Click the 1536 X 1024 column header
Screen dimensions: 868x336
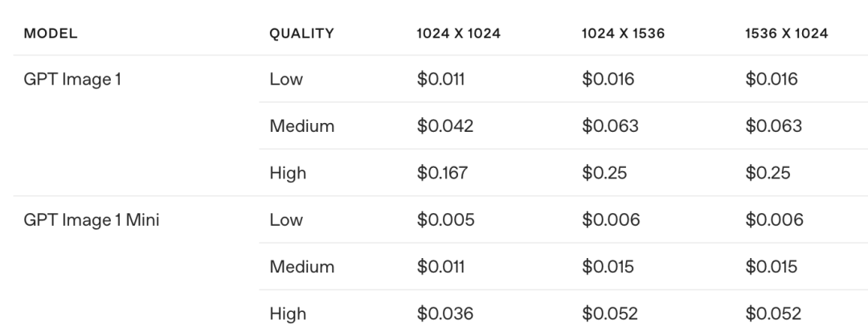click(787, 34)
